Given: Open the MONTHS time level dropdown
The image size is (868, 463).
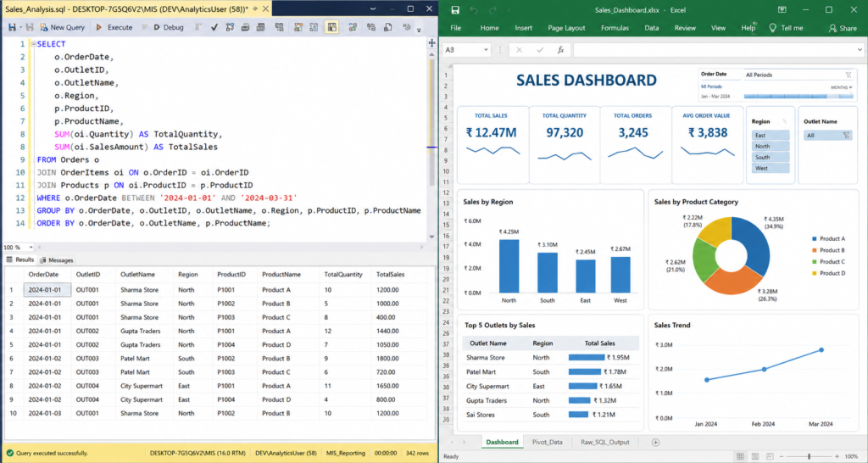Looking at the screenshot, I should 841,87.
